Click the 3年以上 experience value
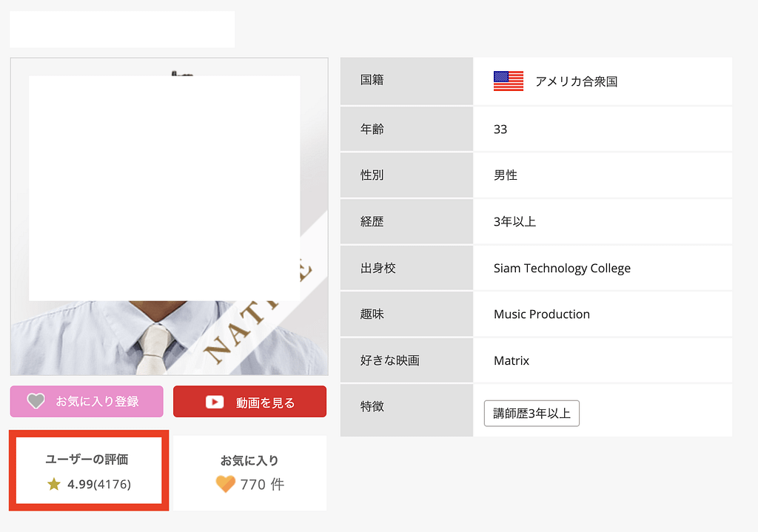758x532 pixels. (514, 221)
